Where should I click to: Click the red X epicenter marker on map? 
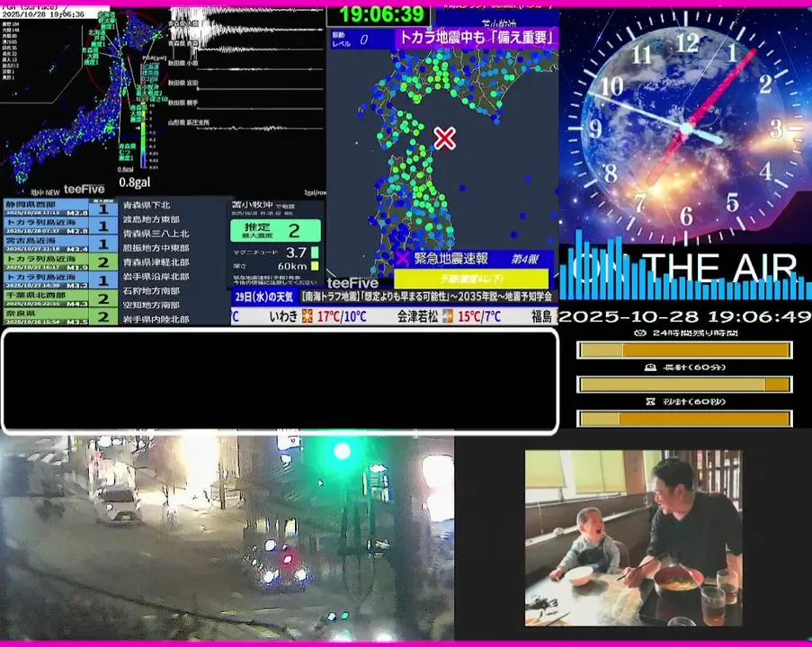coord(444,138)
